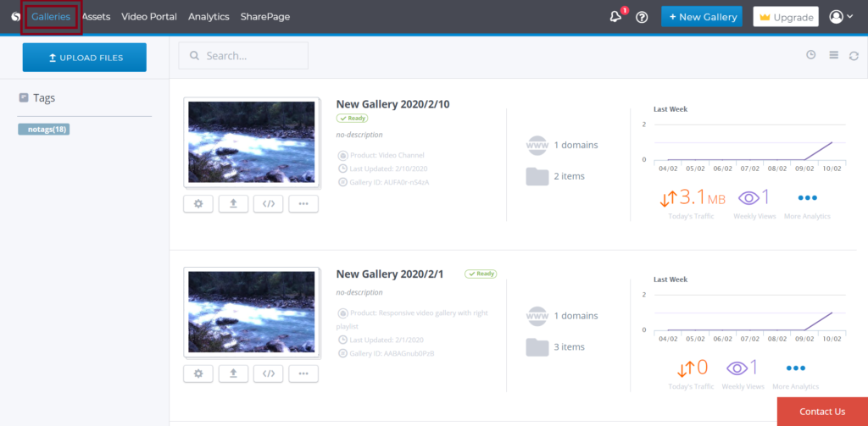The width and height of the screenshot is (868, 426).
Task: Open more options menu for New Gallery 2020/2/10
Action: click(x=303, y=203)
